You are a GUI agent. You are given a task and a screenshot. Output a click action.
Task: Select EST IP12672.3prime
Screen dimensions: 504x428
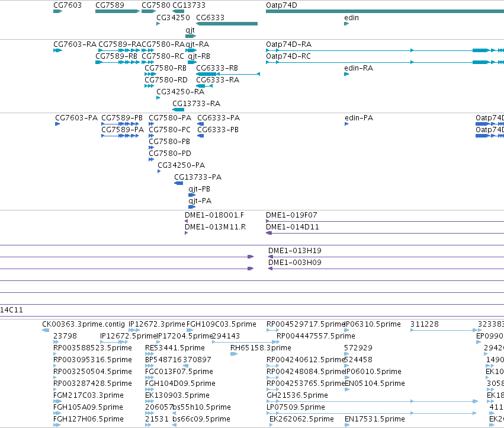tap(134, 330)
